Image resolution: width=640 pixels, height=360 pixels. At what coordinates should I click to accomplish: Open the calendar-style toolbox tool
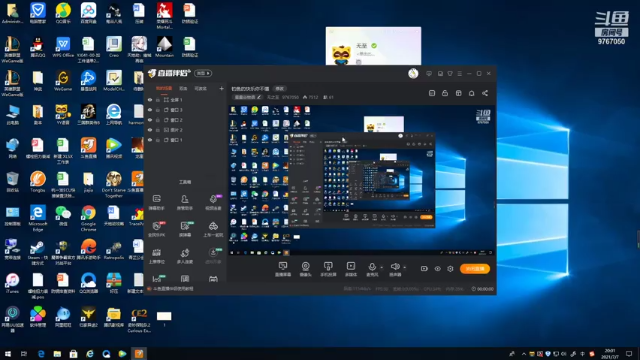(157, 256)
